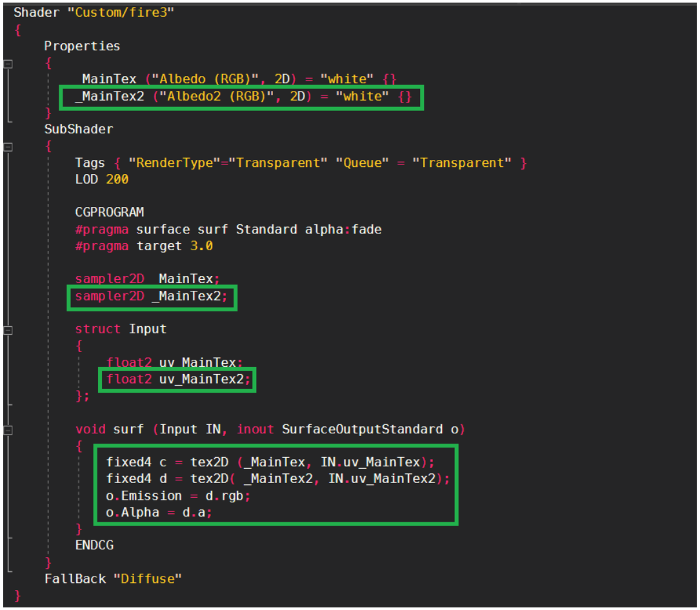Viewport: 700px width, 610px height.
Task: Collapse the struct Input fold marker
Action: point(8,330)
